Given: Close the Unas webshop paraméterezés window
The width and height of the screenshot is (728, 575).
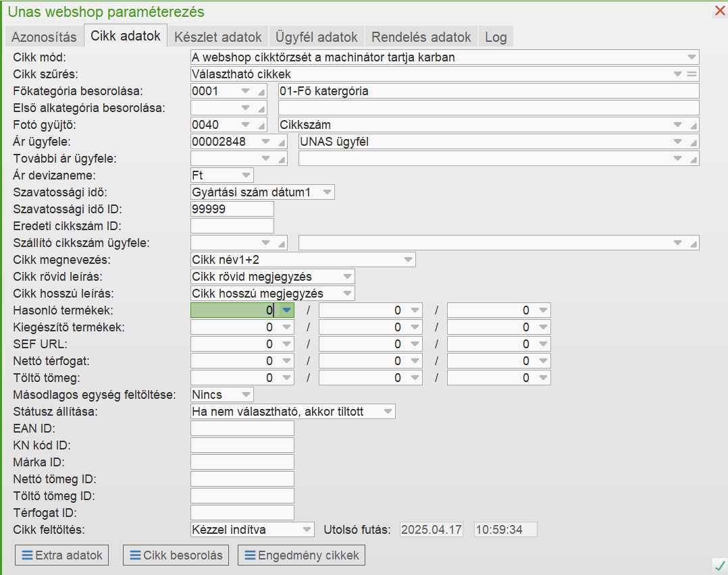Looking at the screenshot, I should (720, 11).
